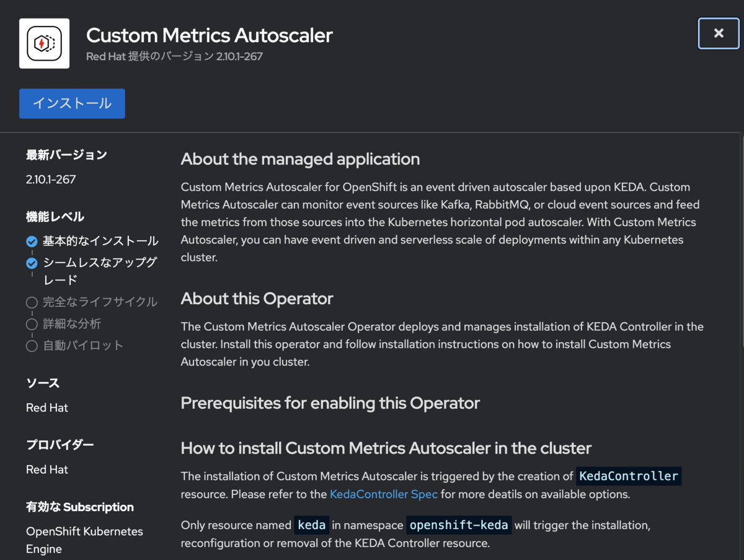The width and height of the screenshot is (744, 560).
Task: Click the Custom Metrics Autoscaler operator logo
Action: click(44, 43)
